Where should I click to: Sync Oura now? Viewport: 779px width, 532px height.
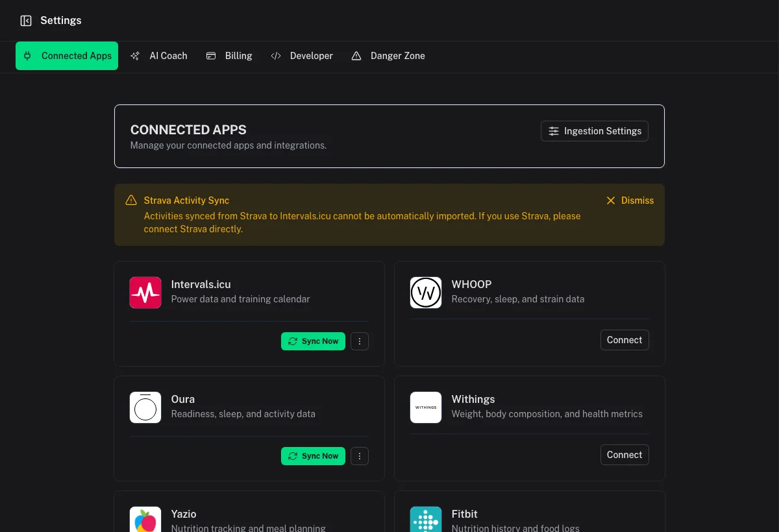pos(313,456)
